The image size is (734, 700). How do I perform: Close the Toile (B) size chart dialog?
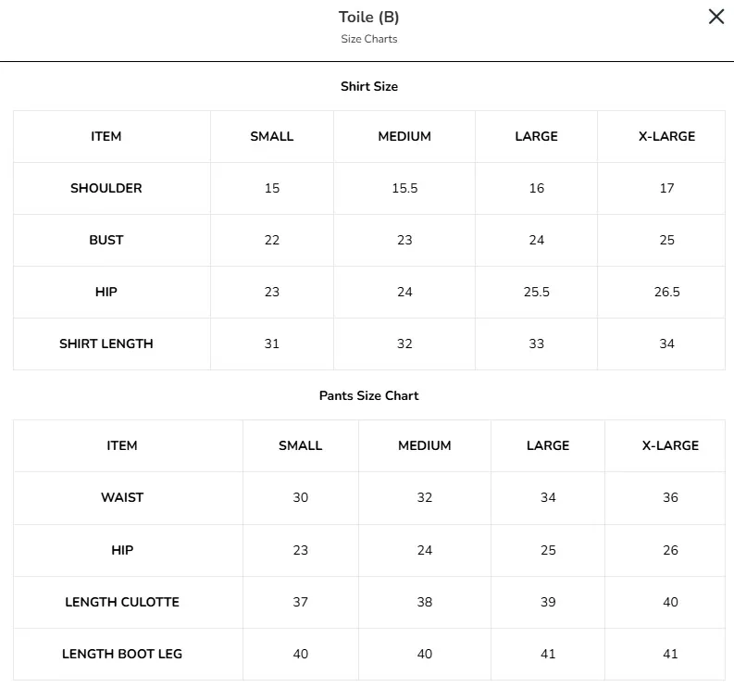click(716, 17)
